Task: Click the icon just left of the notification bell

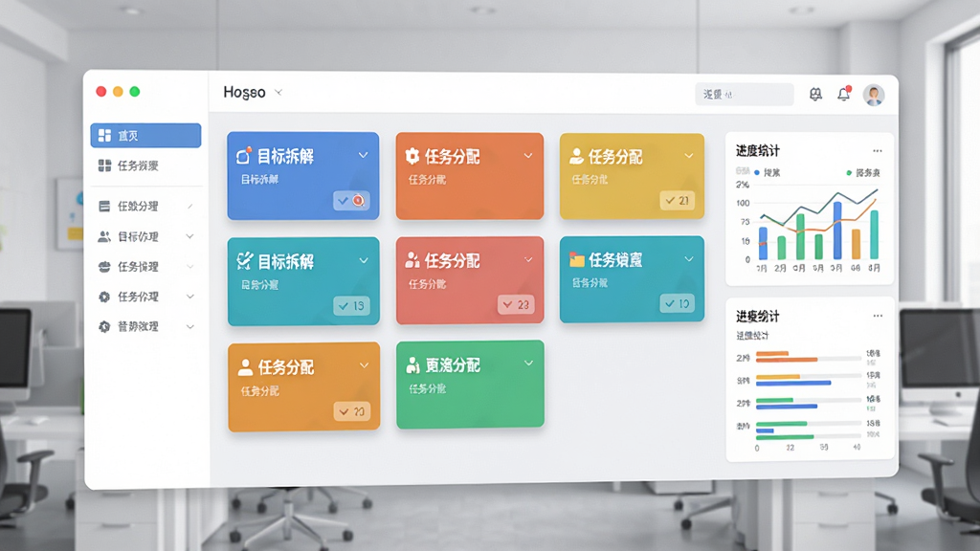Action: click(815, 95)
